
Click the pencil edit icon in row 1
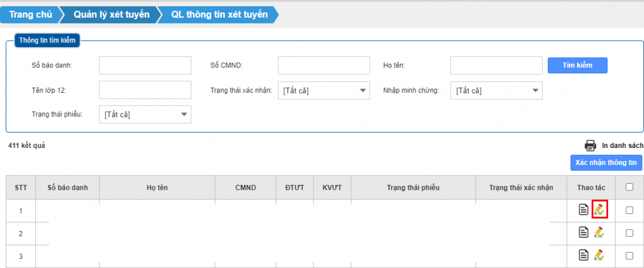tap(599, 210)
